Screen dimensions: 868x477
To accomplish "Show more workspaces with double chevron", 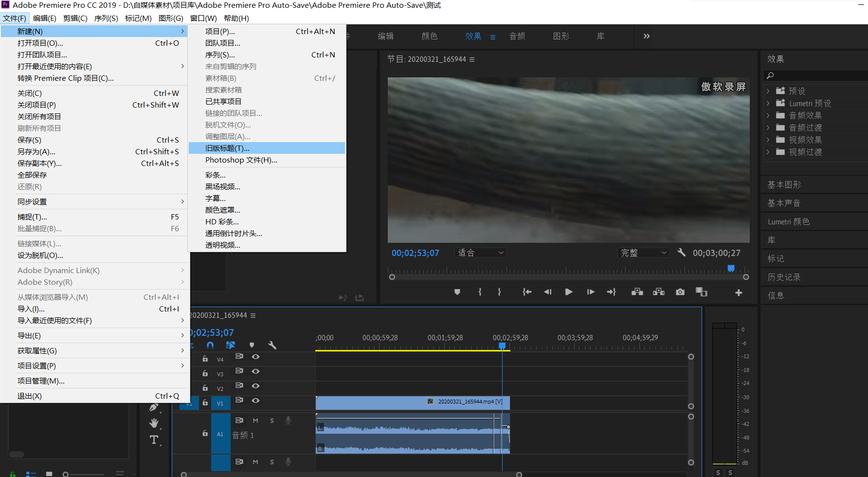I will pos(647,36).
